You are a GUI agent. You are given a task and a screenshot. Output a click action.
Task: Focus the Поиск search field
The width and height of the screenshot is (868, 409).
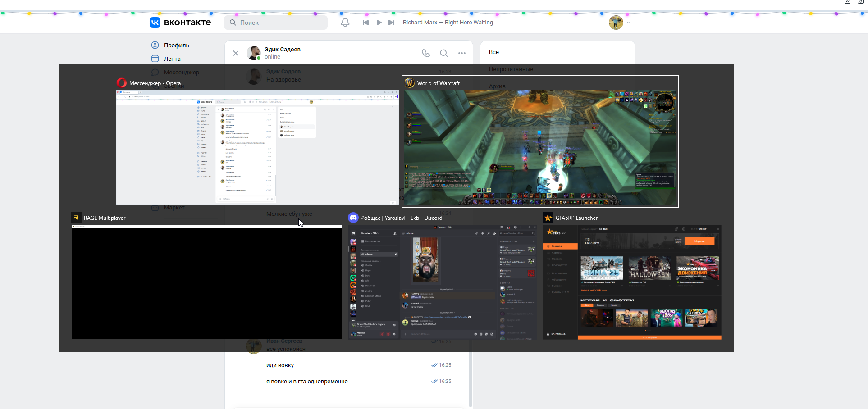276,23
